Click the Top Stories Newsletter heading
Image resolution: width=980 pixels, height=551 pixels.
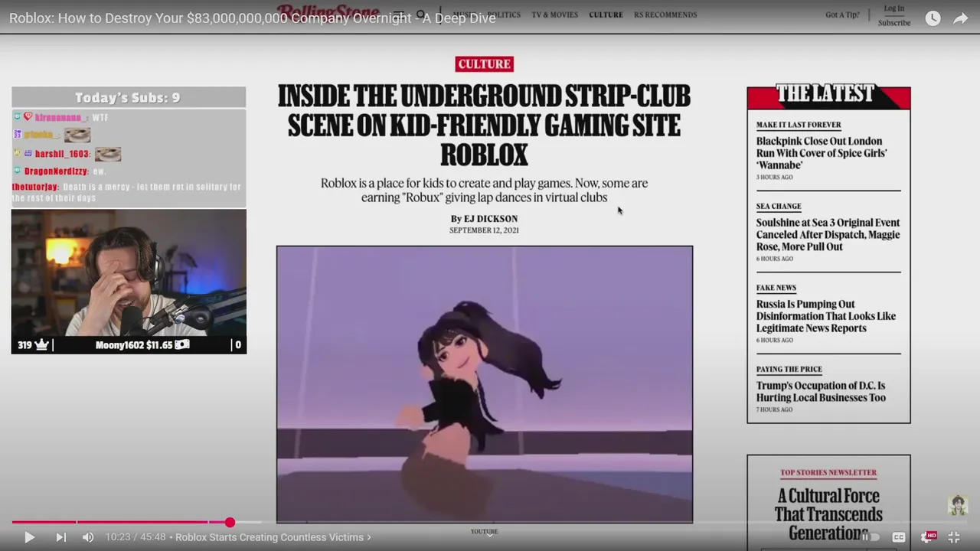click(x=828, y=473)
